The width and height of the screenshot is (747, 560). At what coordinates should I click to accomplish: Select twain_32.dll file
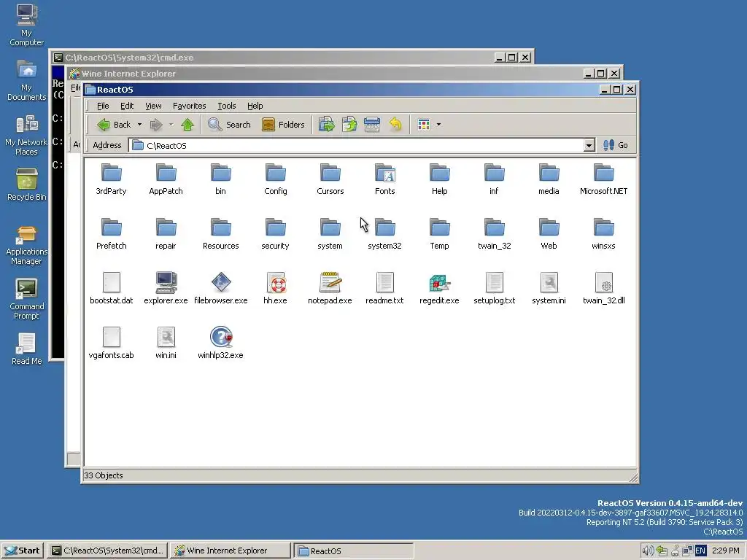(x=603, y=288)
